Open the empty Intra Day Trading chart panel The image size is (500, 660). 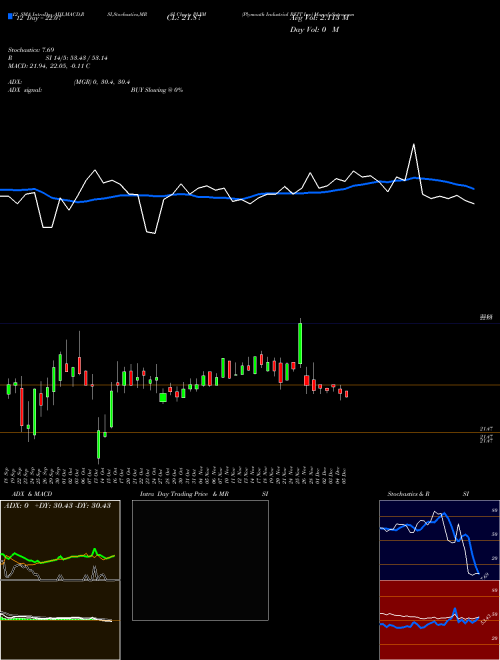coord(200,560)
